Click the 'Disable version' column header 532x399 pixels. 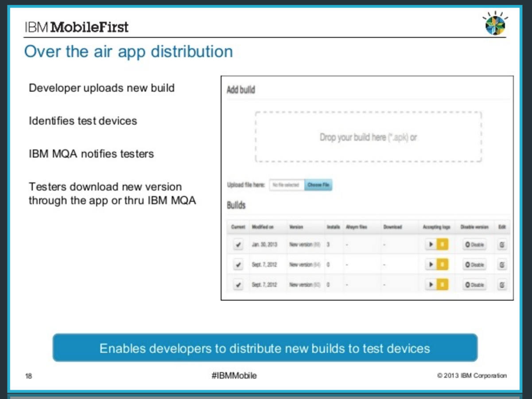[474, 227]
